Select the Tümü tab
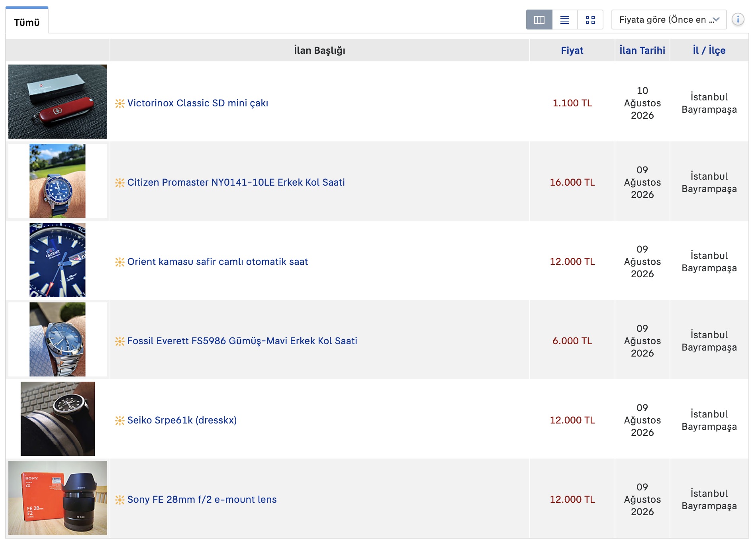The height and width of the screenshot is (545, 756). coord(27,22)
